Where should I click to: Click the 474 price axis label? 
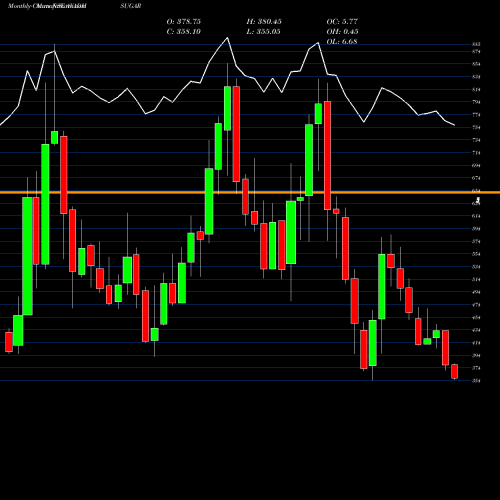(476, 305)
